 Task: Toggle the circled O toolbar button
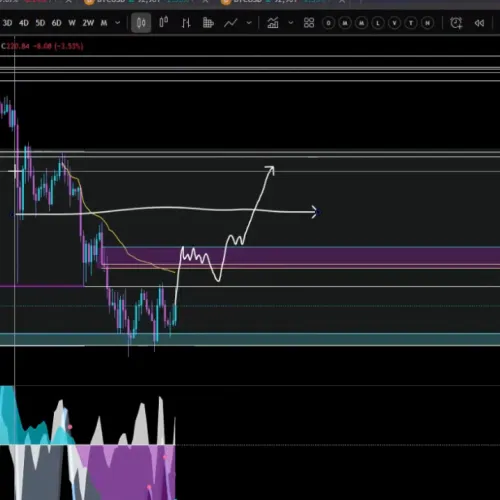click(x=329, y=23)
